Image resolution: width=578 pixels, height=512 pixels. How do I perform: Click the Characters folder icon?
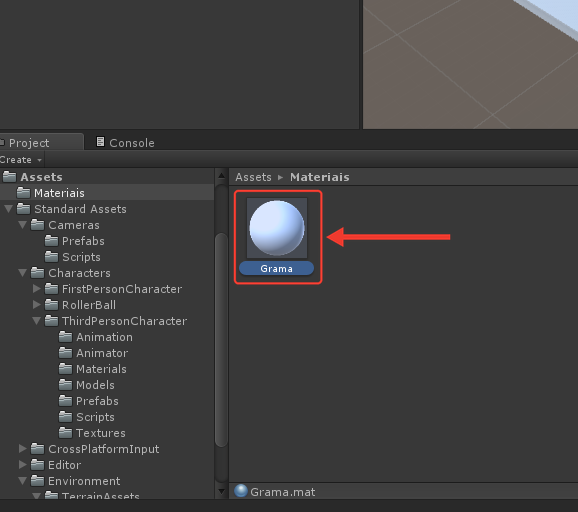coord(38,272)
